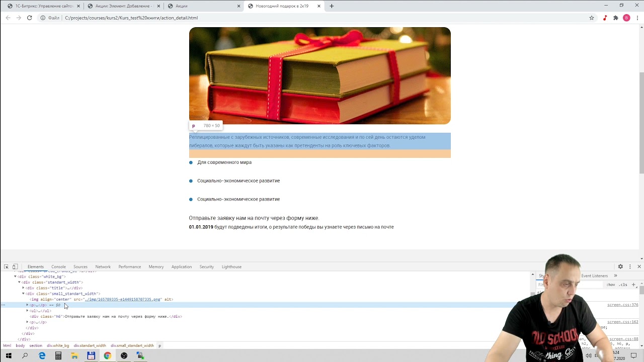The image size is (644, 362).
Task: Open a new browser tab
Action: [x=332, y=6]
